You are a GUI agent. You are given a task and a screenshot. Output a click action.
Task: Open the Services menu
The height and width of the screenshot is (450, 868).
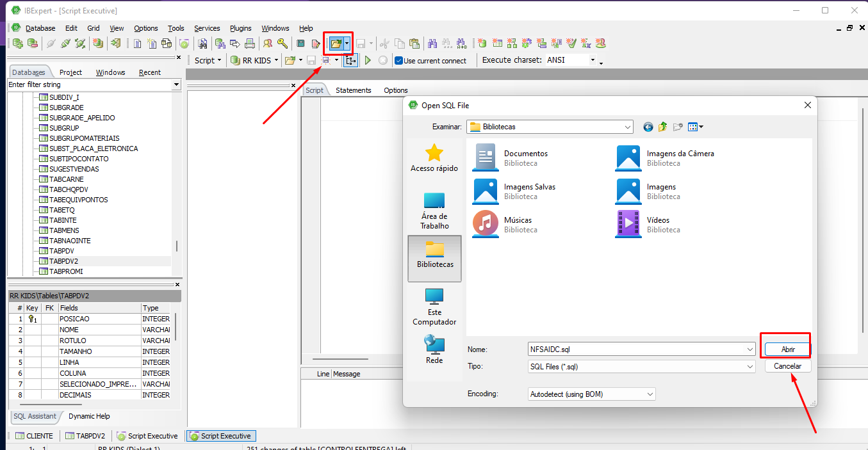(207, 28)
